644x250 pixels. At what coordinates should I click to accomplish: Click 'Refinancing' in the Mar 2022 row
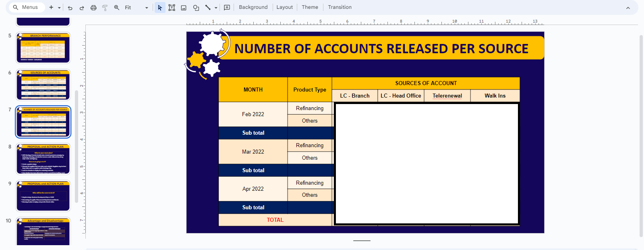[310, 145]
